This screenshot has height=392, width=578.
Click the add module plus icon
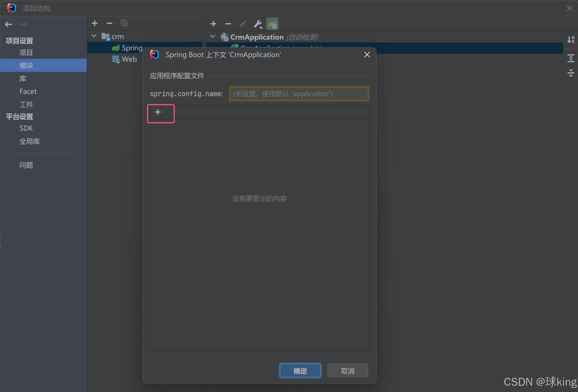pyautogui.click(x=95, y=23)
